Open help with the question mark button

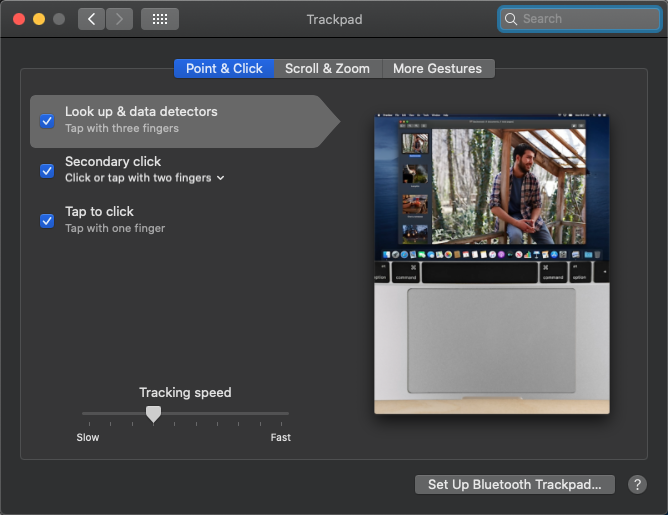[x=637, y=484]
